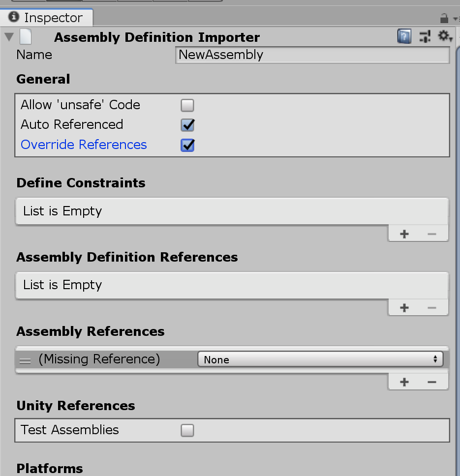
Task: Enable Allow 'unsafe' Code checkbox
Action: click(x=187, y=105)
